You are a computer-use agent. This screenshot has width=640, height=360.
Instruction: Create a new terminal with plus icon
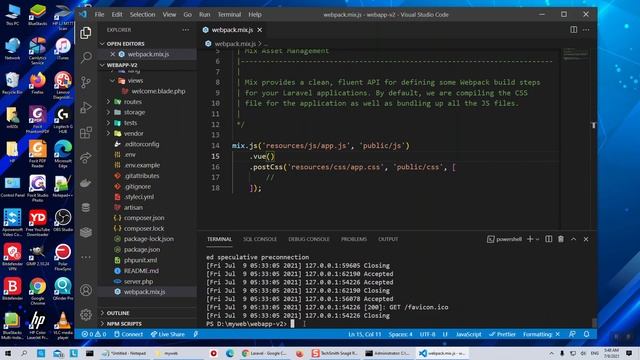click(530, 239)
